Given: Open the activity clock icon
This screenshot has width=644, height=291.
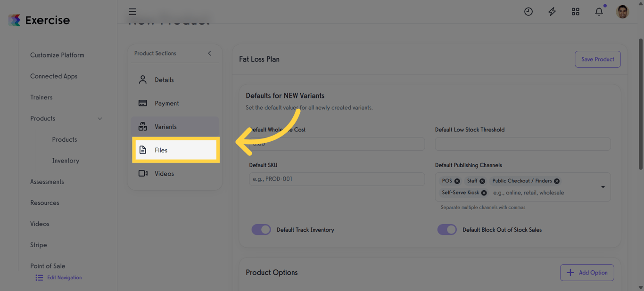Looking at the screenshot, I should (x=528, y=11).
